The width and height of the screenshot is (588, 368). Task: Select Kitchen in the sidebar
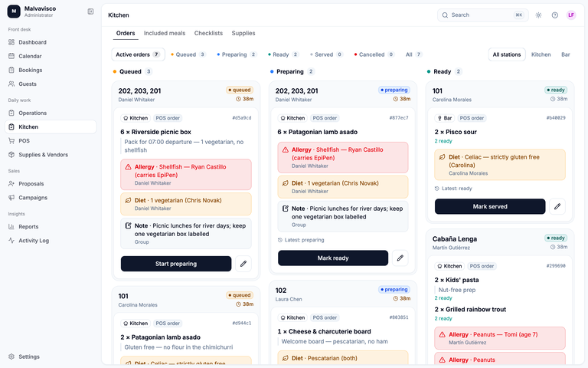(51, 127)
